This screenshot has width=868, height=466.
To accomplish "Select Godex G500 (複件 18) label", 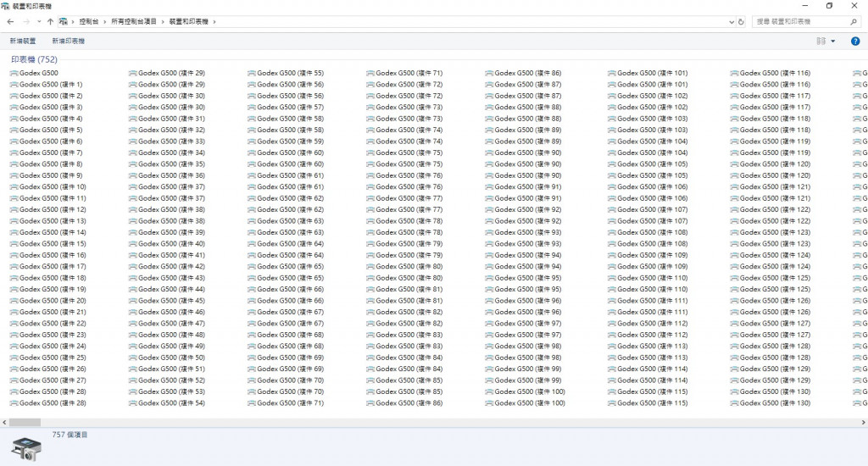I will (x=53, y=278).
